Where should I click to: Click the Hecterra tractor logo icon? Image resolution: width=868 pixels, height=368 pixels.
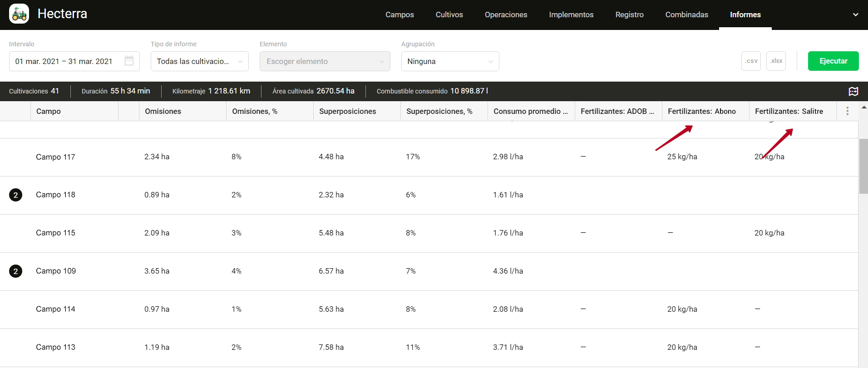click(19, 14)
